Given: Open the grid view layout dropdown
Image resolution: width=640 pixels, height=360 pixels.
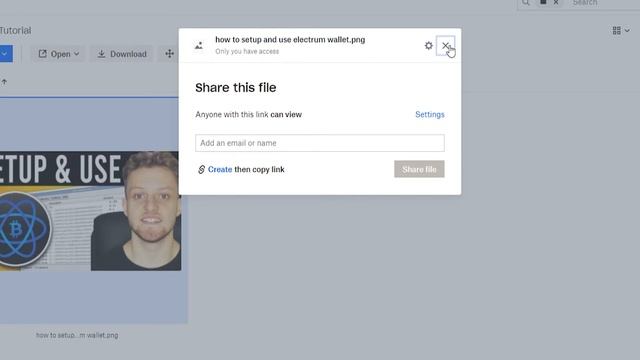Looking at the screenshot, I should pyautogui.click(x=621, y=30).
